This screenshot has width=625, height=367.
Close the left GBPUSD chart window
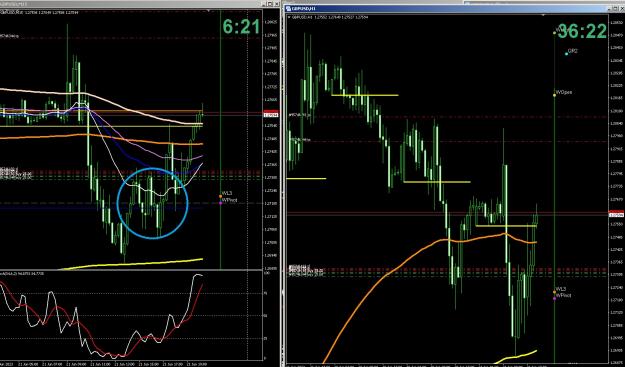[277, 4]
